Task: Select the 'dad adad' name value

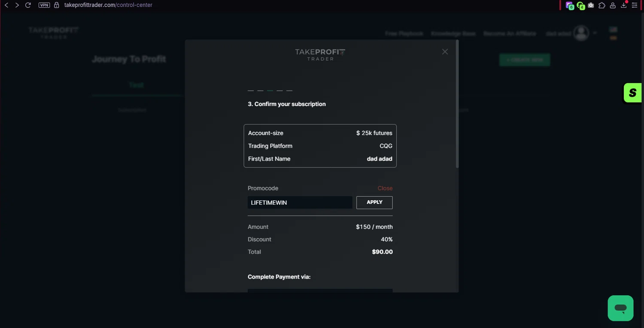Action: coord(380,159)
